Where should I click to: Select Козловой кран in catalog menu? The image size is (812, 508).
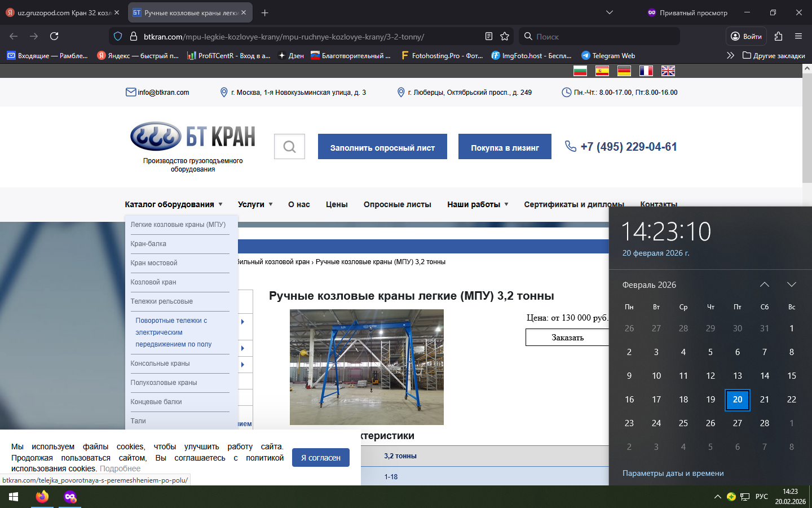click(153, 282)
